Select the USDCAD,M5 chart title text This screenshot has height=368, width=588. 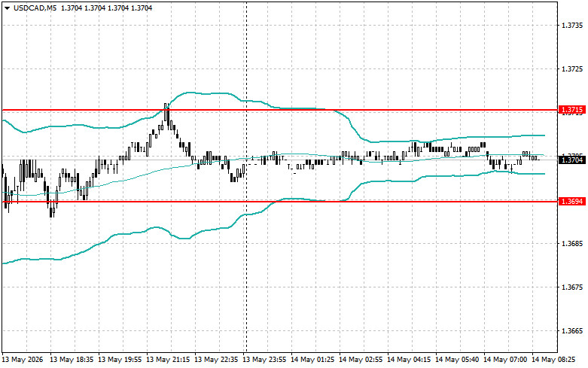click(35, 8)
